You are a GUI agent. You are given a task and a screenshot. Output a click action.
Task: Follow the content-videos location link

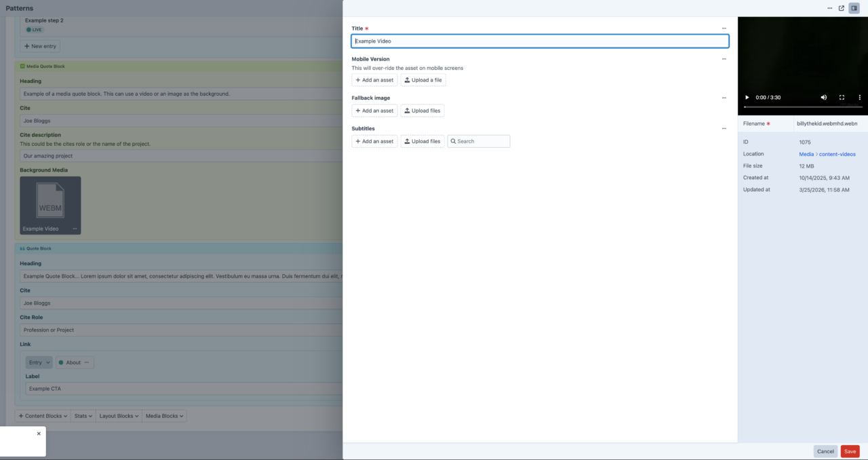pyautogui.click(x=837, y=153)
